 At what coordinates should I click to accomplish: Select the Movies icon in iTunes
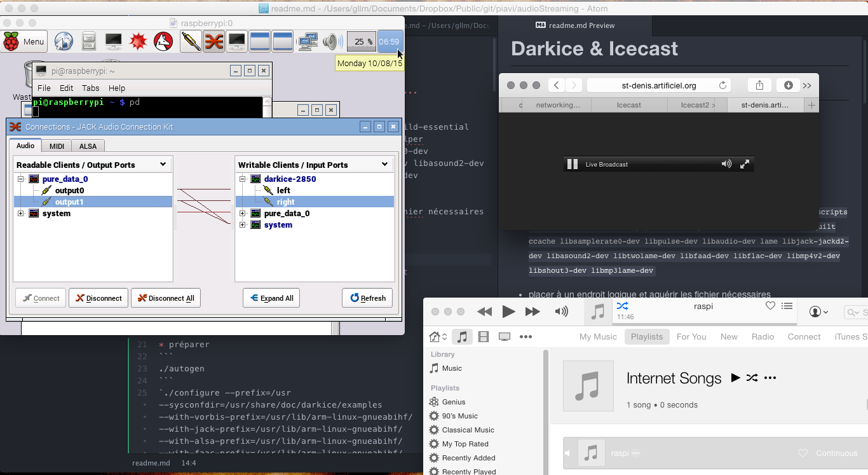tap(484, 337)
